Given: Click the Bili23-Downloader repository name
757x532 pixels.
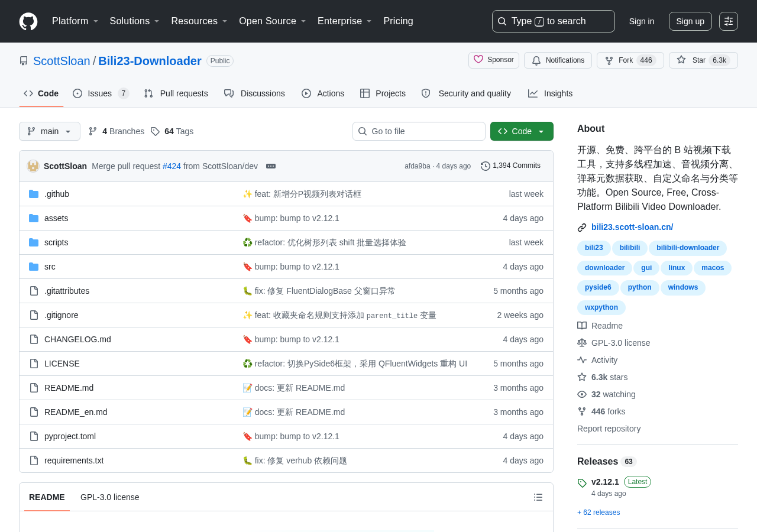Looking at the screenshot, I should coord(150,61).
